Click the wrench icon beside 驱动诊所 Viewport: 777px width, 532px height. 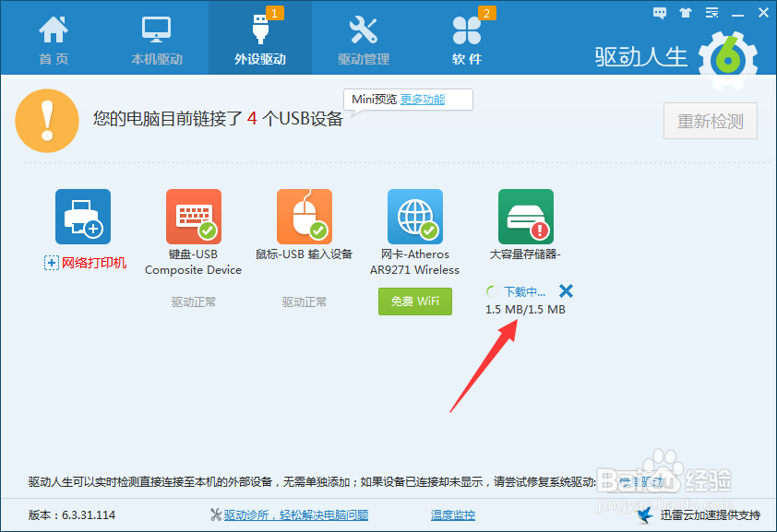[x=216, y=515]
